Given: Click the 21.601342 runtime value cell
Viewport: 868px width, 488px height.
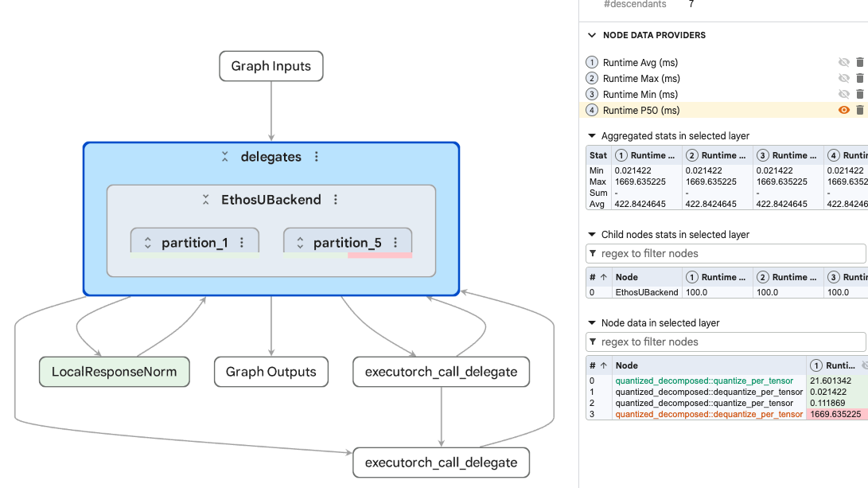Looking at the screenshot, I should tap(837, 381).
